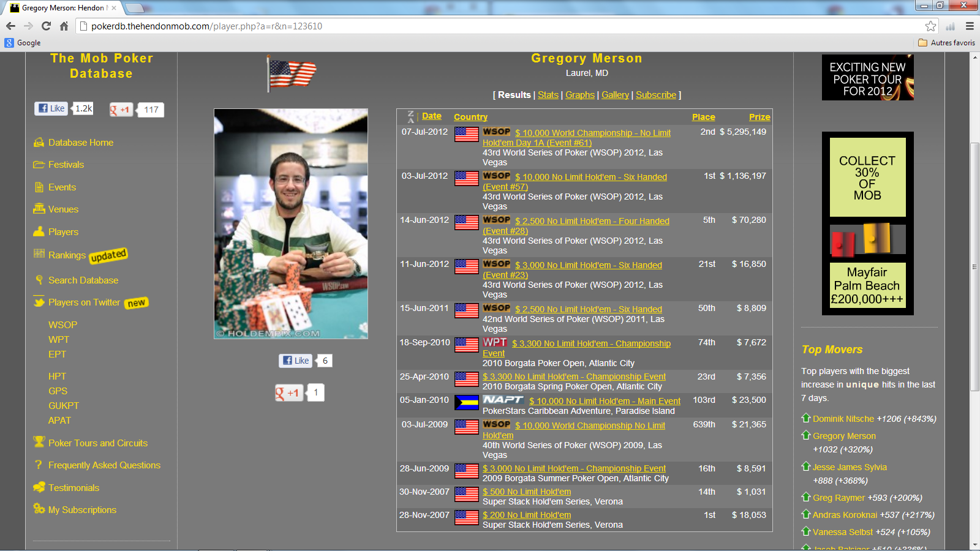
Task: Open the Chrome menu (three bars)
Action: [x=970, y=26]
